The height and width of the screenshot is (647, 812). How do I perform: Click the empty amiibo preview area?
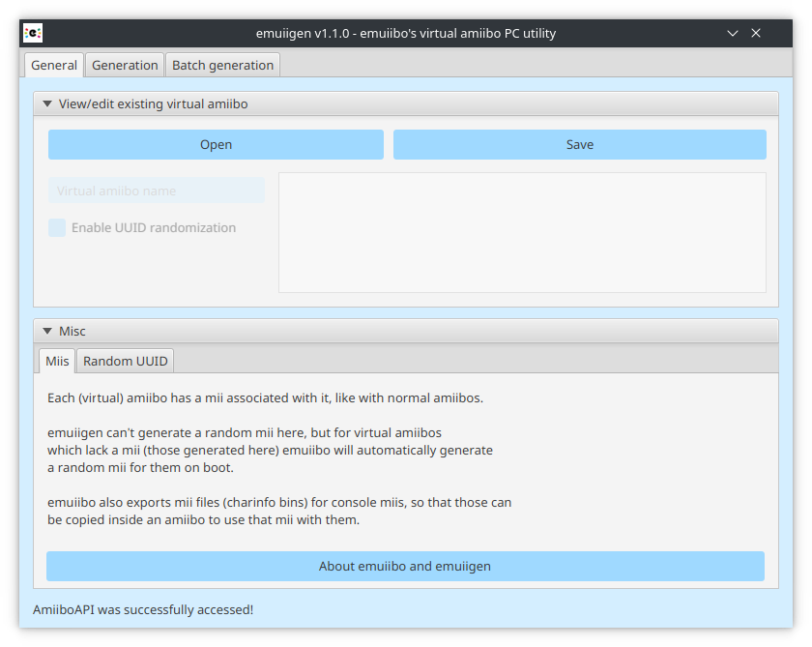pos(522,232)
